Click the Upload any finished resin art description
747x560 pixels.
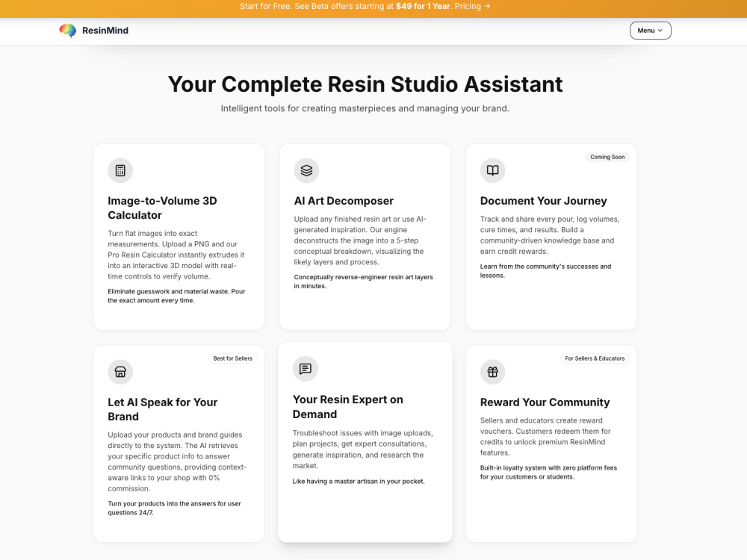pos(360,240)
